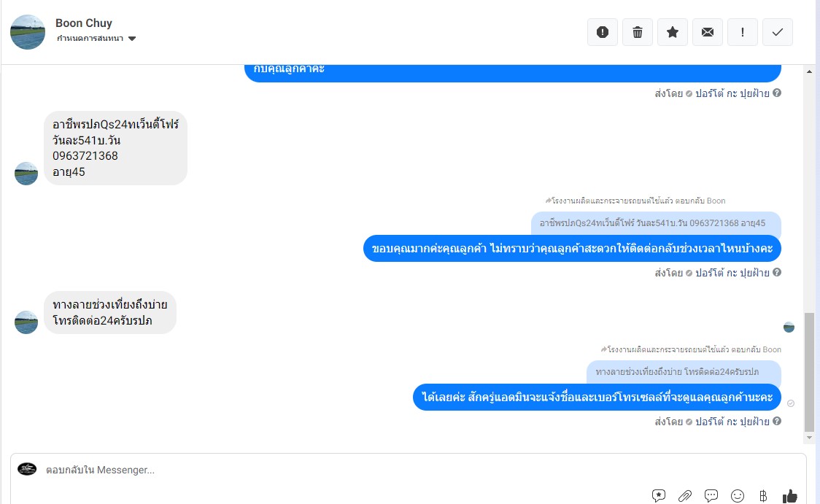Image resolution: width=820 pixels, height=504 pixels.
Task: Expand the กำหนดการสนทนา dropdown arrow
Action: tap(132, 39)
